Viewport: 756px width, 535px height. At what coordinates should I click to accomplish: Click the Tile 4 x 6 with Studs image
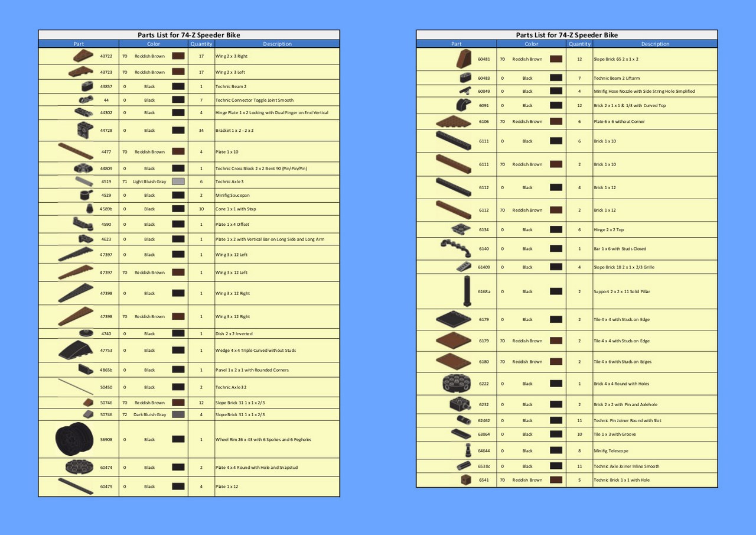453,361
